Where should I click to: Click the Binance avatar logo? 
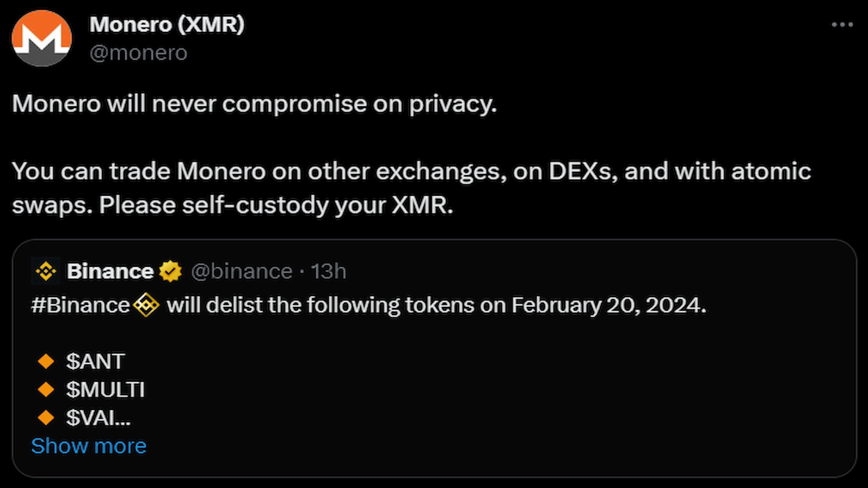[x=46, y=271]
